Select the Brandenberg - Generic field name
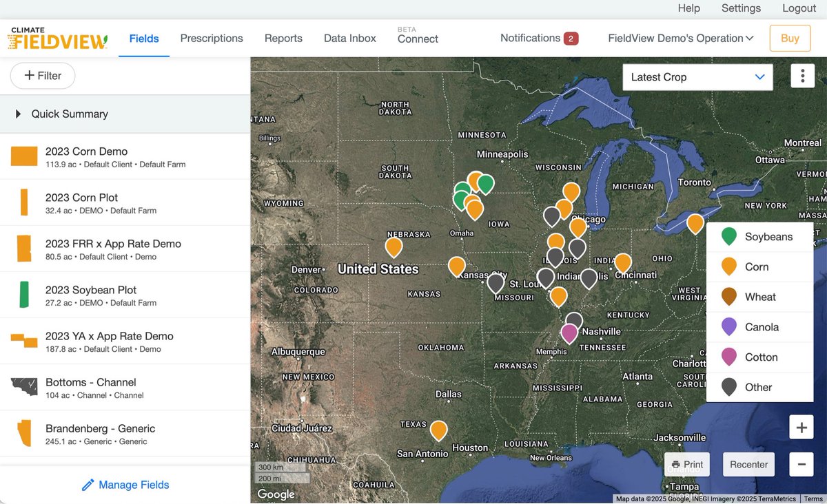The image size is (827, 504). click(x=101, y=428)
